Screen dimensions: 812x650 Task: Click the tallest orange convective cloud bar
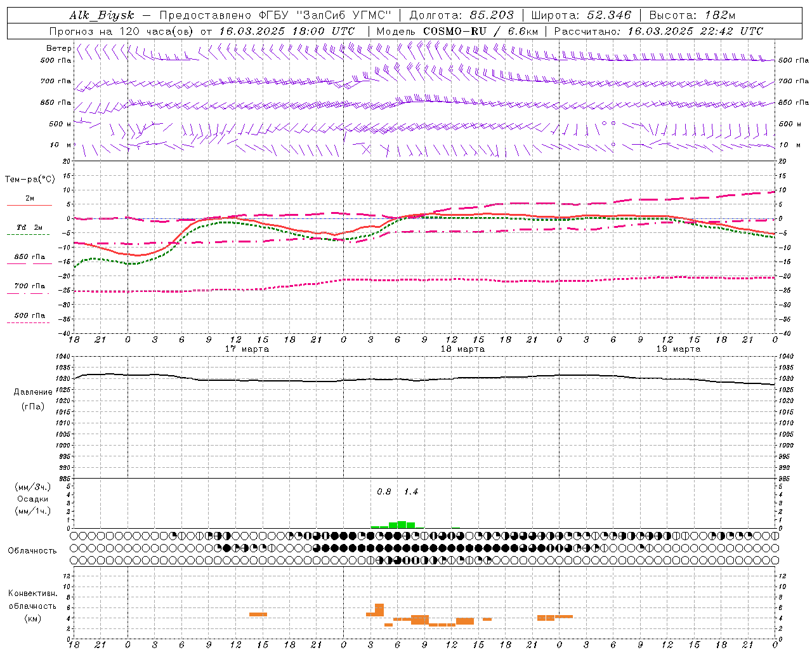379,609
